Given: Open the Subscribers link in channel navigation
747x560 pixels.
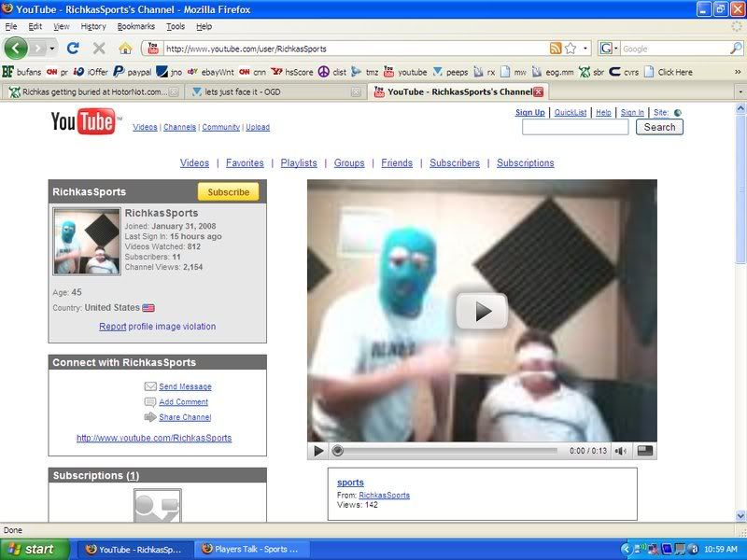Looking at the screenshot, I should (x=455, y=162).
